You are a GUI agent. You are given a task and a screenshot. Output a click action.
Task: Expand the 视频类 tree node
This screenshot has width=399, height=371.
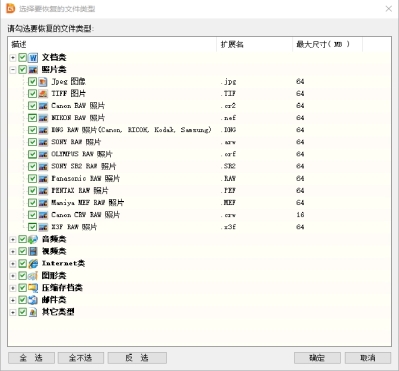point(13,251)
